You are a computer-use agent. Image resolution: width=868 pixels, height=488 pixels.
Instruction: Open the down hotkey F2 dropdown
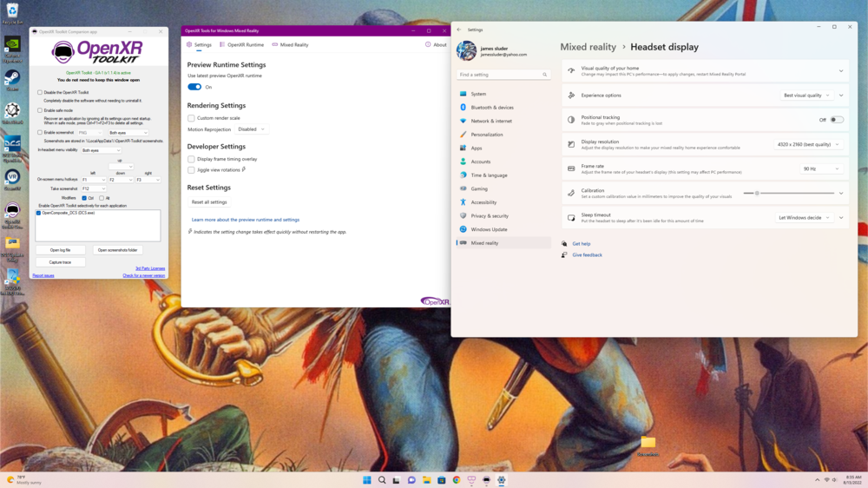pos(121,180)
